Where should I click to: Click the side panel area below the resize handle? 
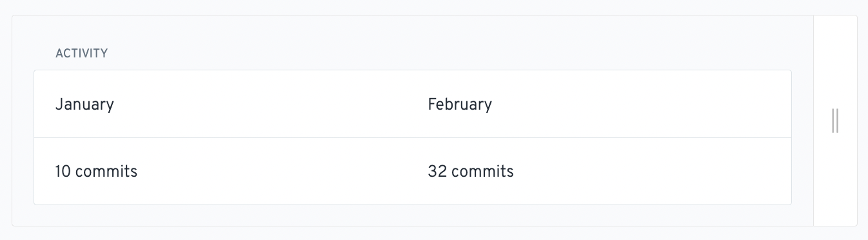pos(836,179)
